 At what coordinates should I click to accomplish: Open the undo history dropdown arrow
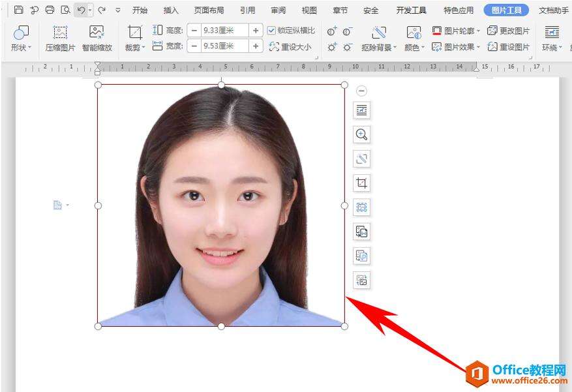(x=90, y=10)
